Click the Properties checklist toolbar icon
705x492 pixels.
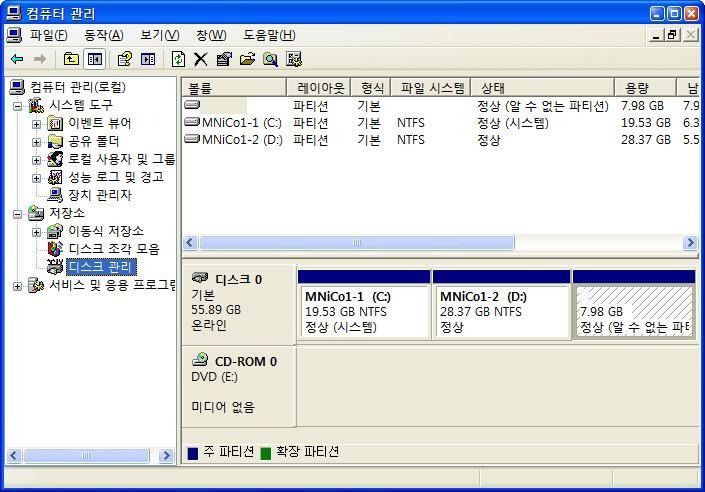(x=224, y=59)
